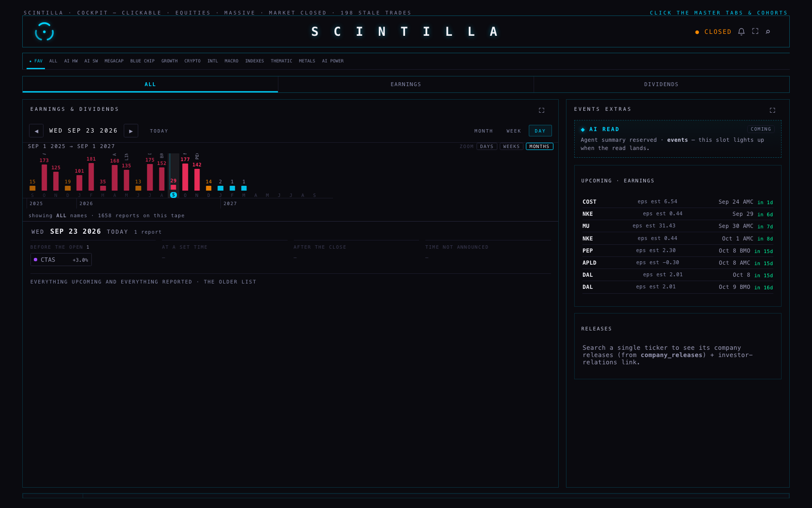
Task: Click the COMING badge in AI Read
Action: (761, 129)
